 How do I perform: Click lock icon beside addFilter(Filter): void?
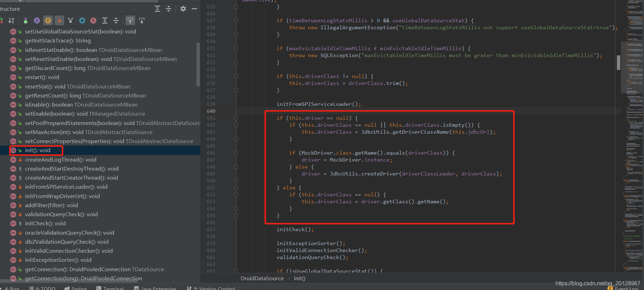point(20,205)
